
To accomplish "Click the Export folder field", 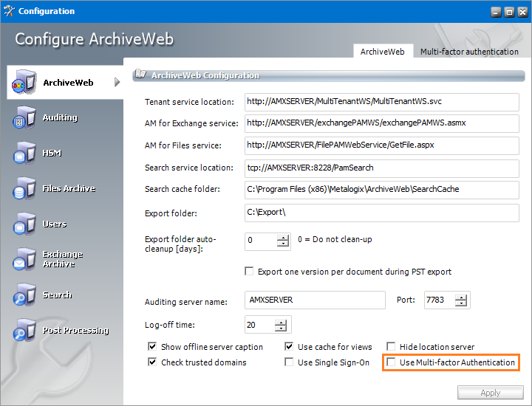I will click(x=382, y=213).
